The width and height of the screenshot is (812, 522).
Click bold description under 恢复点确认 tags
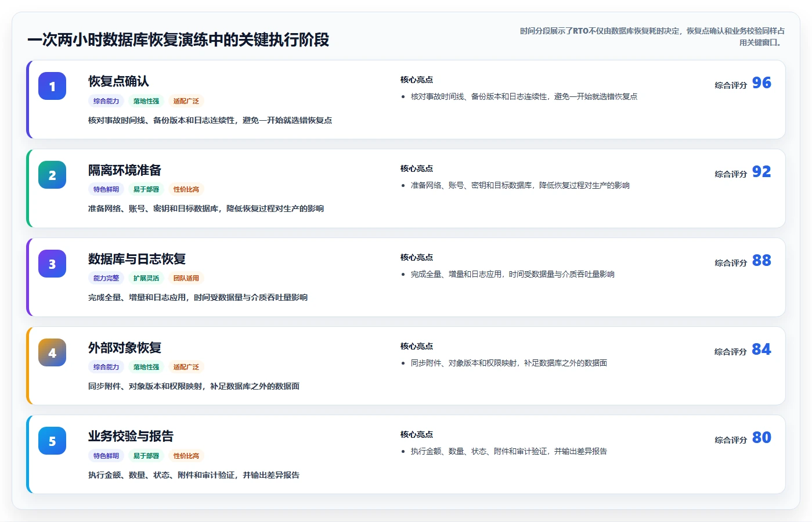(210, 121)
